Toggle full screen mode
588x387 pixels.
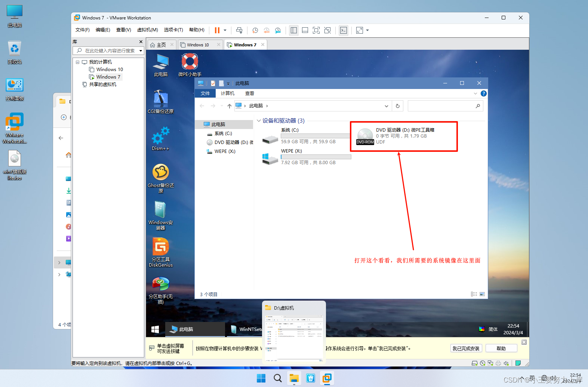coord(316,30)
